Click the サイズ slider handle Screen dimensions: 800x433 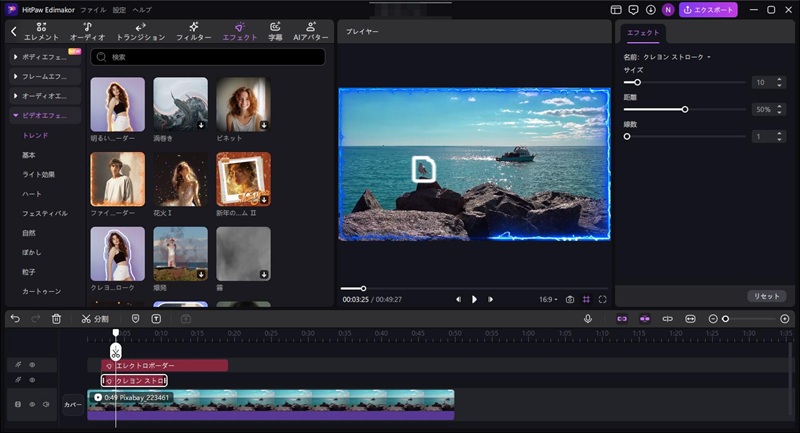pos(637,82)
